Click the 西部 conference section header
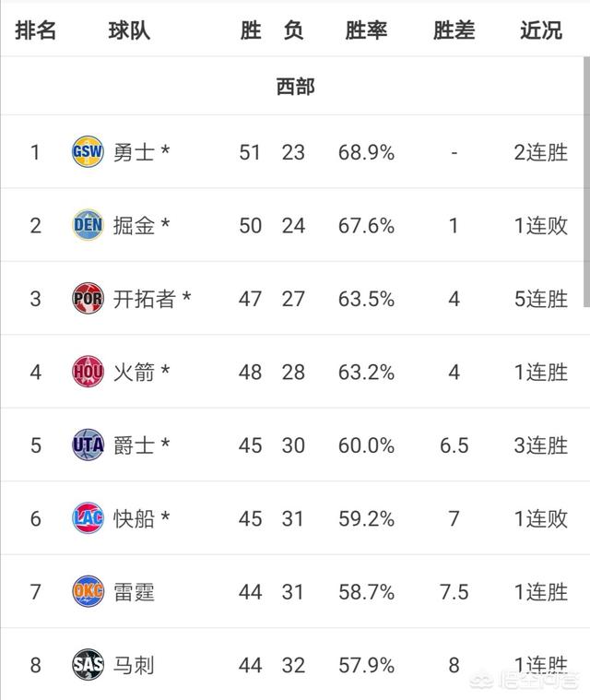 tap(295, 86)
